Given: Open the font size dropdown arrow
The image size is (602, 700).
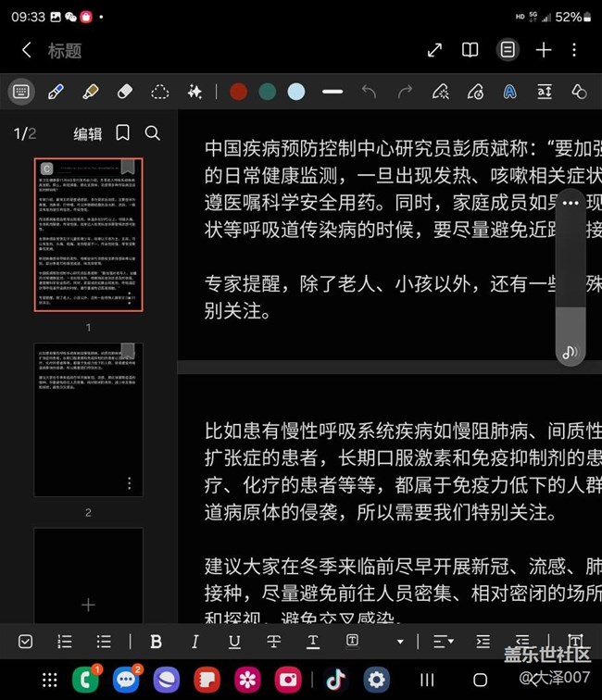Looking at the screenshot, I should tap(400, 641).
